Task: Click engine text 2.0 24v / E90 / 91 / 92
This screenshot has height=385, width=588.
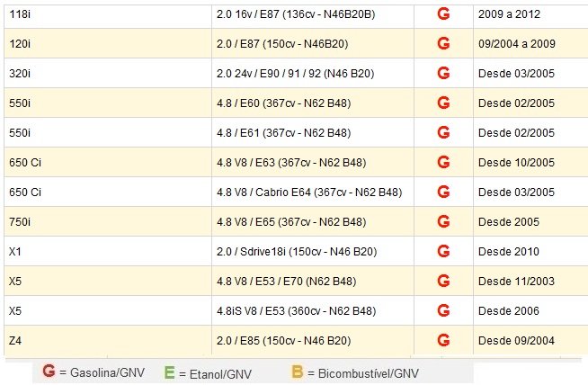Action: pyautogui.click(x=269, y=74)
